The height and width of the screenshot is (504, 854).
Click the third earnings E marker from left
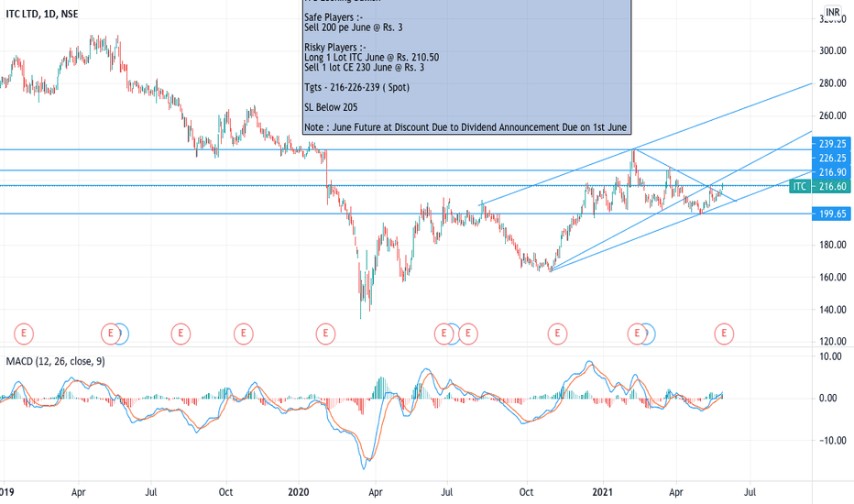click(x=181, y=333)
